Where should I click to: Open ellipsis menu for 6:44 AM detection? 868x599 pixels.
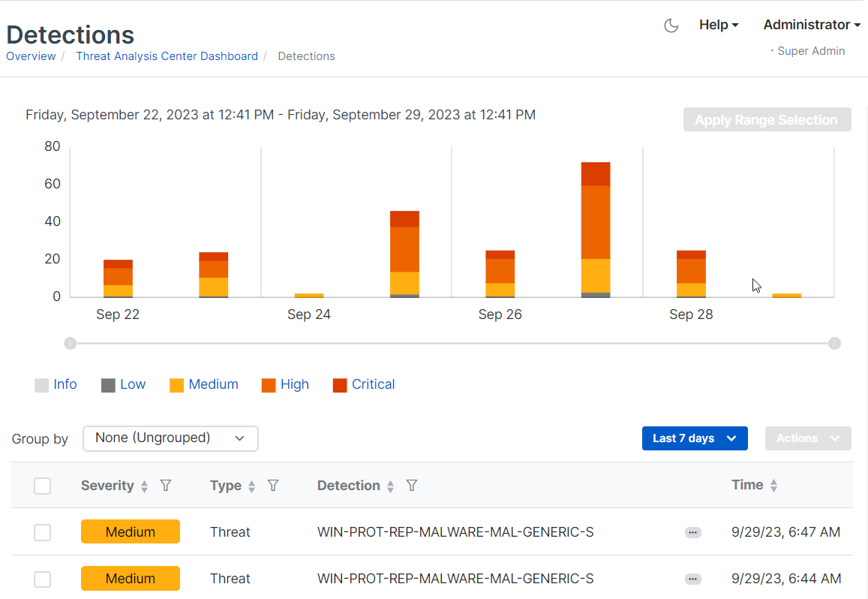(692, 579)
